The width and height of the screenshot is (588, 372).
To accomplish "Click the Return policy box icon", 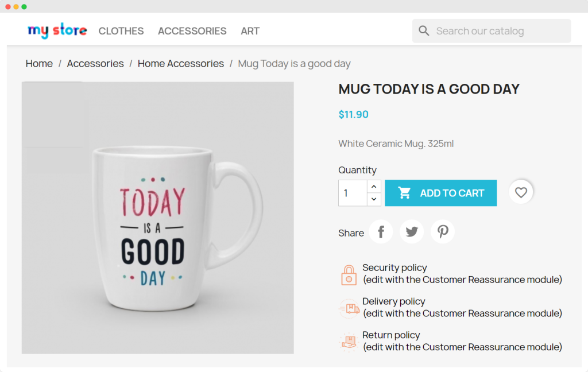I will click(x=349, y=342).
